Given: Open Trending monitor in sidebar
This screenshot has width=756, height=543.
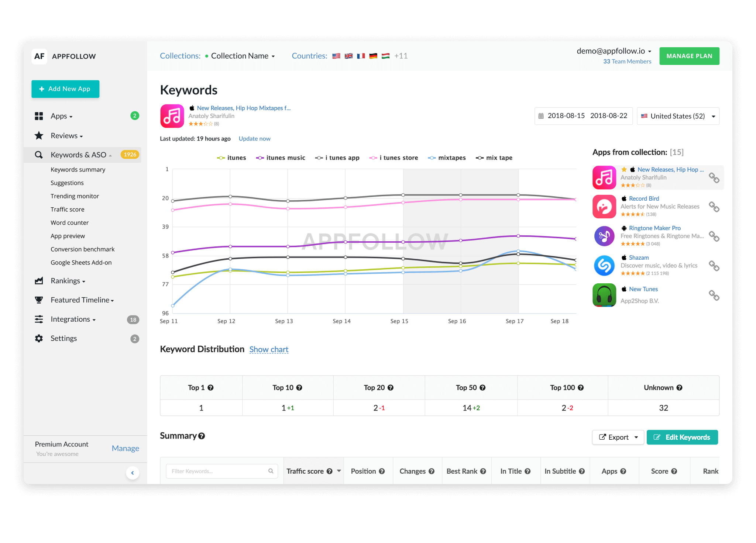Looking at the screenshot, I should coord(75,196).
